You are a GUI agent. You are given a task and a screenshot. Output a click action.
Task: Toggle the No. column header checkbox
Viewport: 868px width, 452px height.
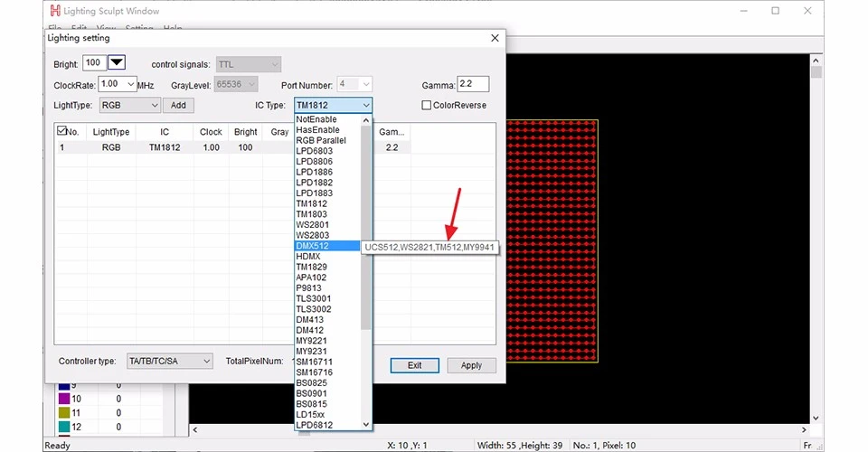(x=62, y=130)
